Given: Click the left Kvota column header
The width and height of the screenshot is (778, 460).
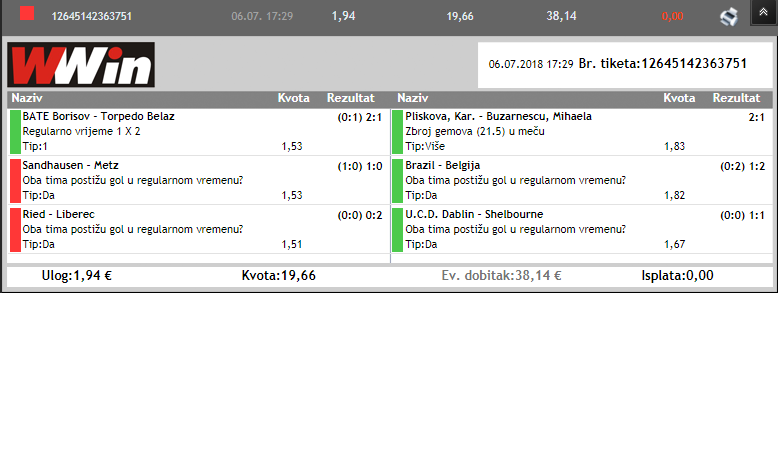Looking at the screenshot, I should [293, 98].
